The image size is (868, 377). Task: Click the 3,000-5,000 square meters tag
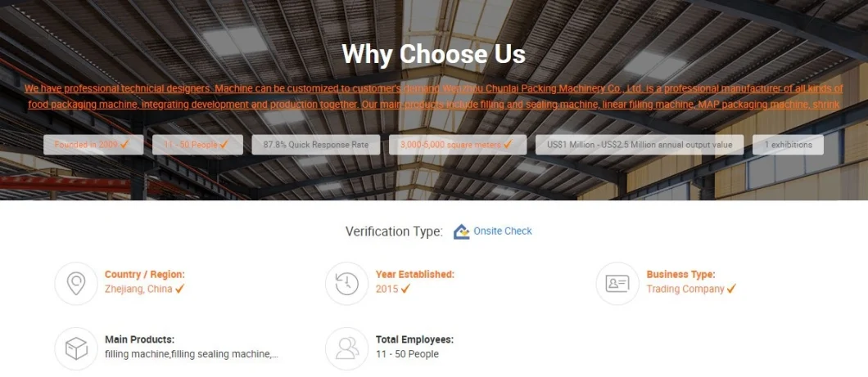click(x=458, y=145)
